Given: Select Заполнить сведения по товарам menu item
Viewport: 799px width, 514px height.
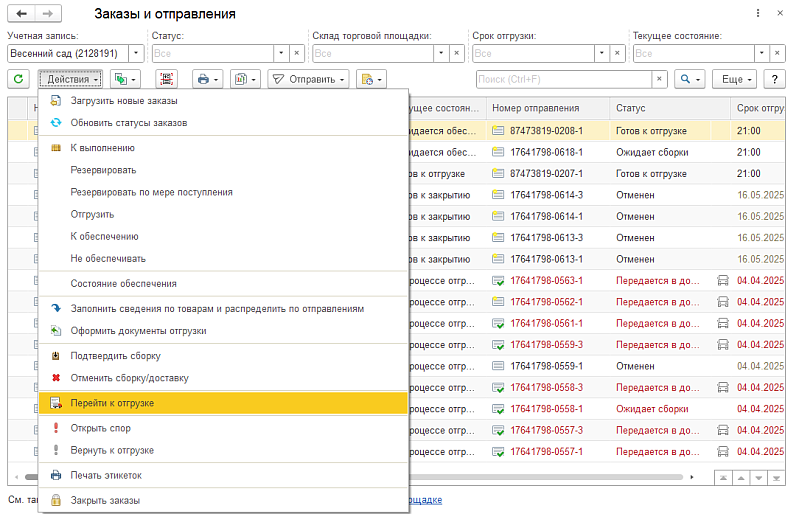Looking at the screenshot, I should [x=223, y=309].
